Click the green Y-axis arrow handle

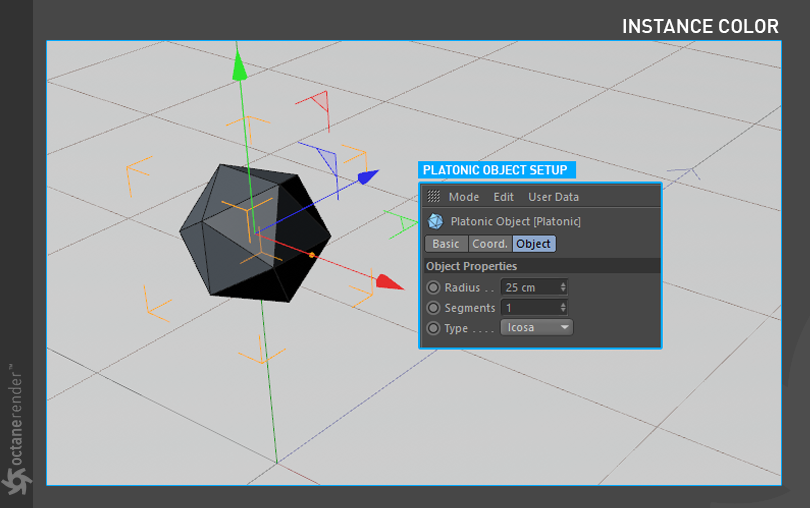(x=239, y=66)
